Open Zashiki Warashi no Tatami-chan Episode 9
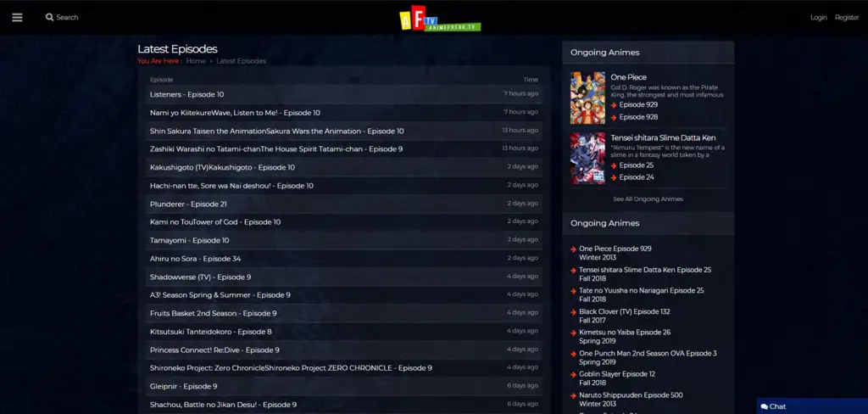 point(276,149)
